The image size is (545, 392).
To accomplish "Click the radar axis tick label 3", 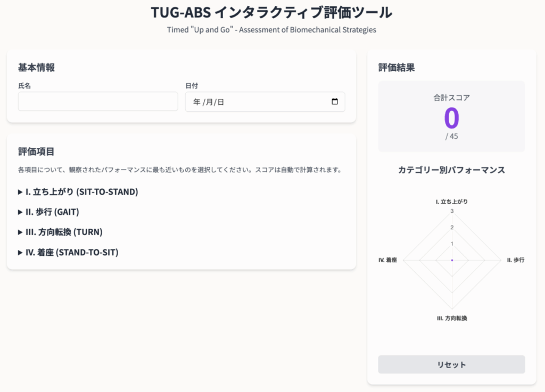I will [x=452, y=211].
